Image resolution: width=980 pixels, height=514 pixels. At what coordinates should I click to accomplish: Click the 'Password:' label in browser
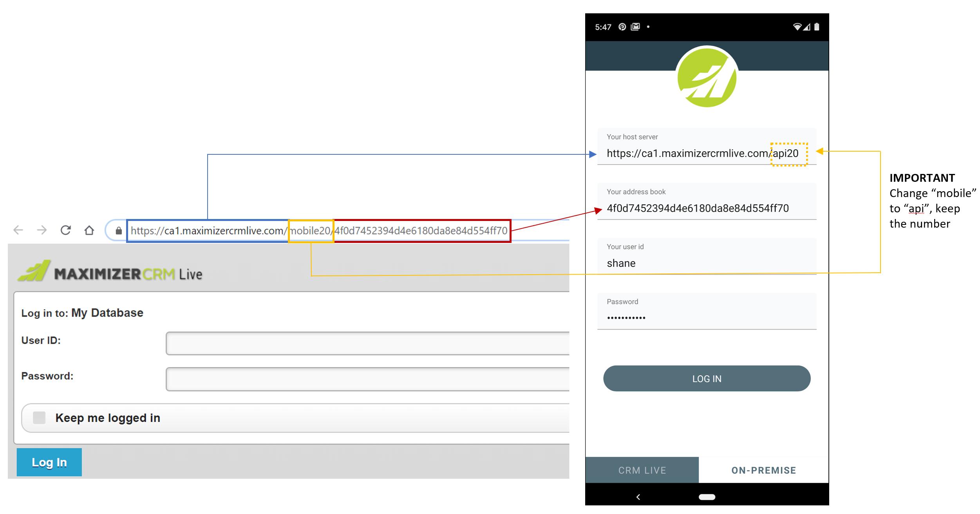47,376
